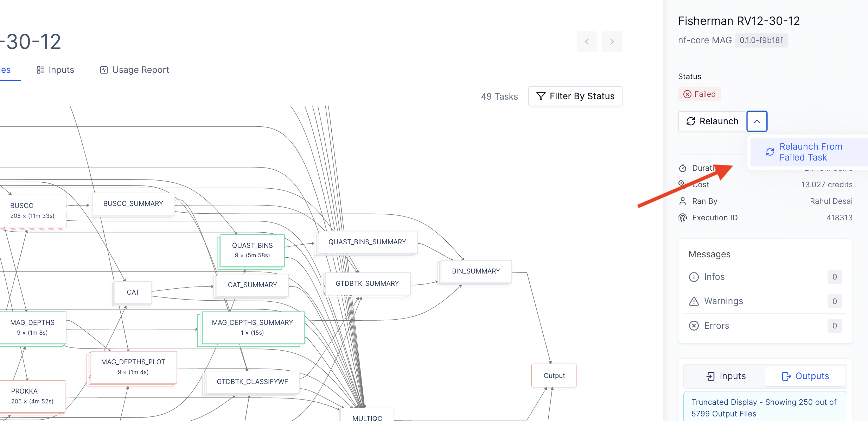Click the failed X circle icon
The image size is (868, 421).
[687, 94]
